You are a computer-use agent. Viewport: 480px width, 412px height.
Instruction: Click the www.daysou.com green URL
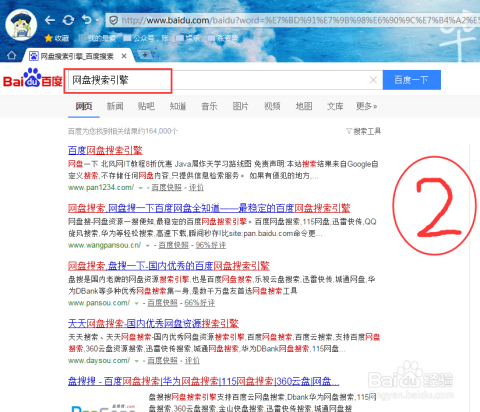point(99,361)
